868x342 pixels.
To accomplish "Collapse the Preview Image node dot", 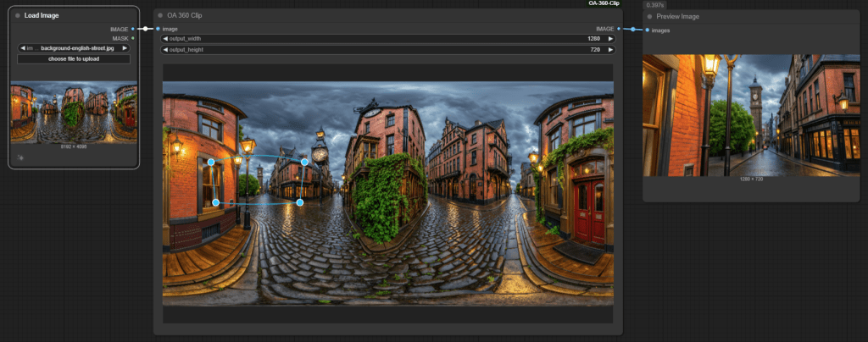I will tap(649, 16).
